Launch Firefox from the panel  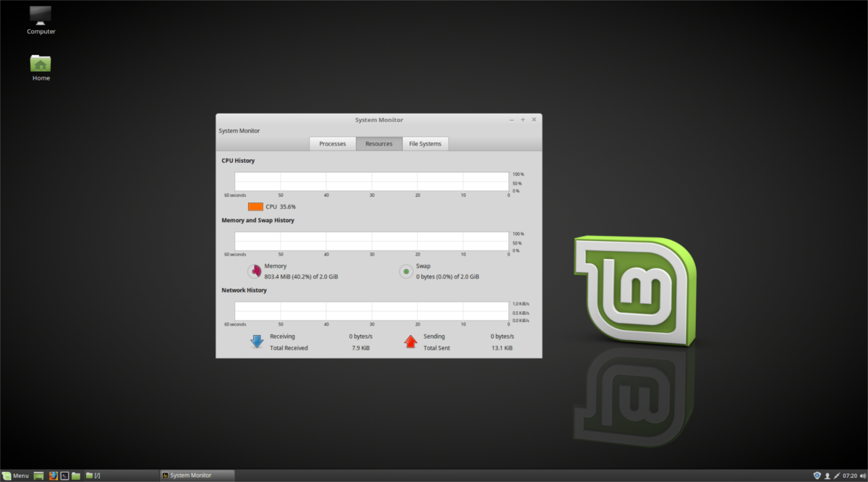click(x=54, y=475)
